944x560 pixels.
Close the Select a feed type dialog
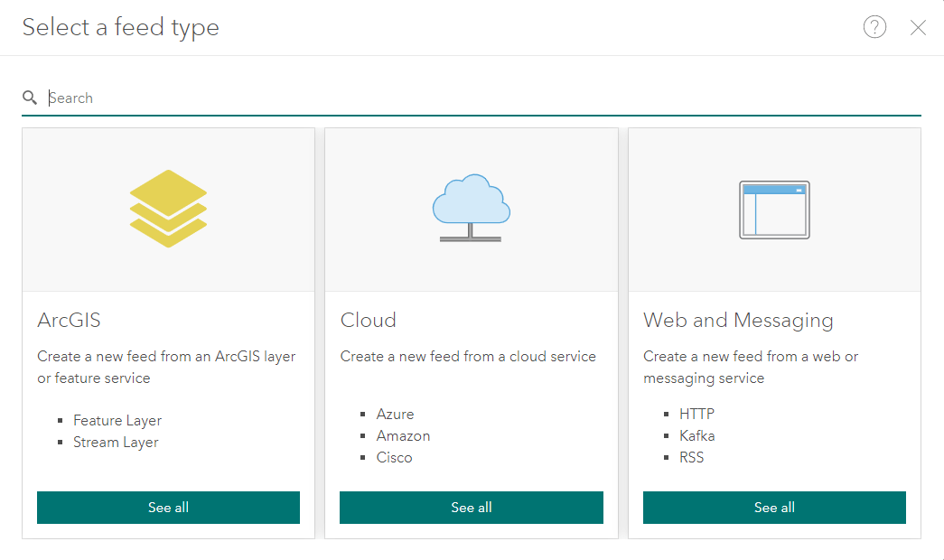click(x=918, y=27)
